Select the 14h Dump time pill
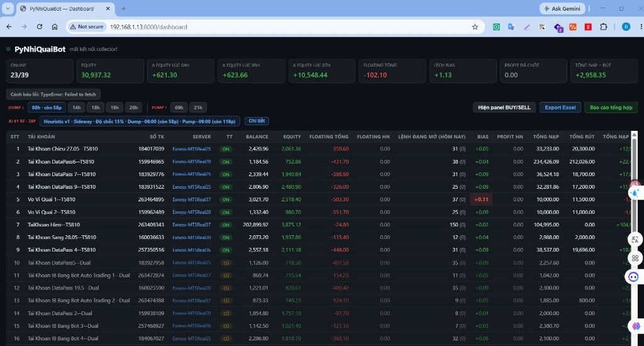The height and width of the screenshot is (346, 644). coord(77,108)
